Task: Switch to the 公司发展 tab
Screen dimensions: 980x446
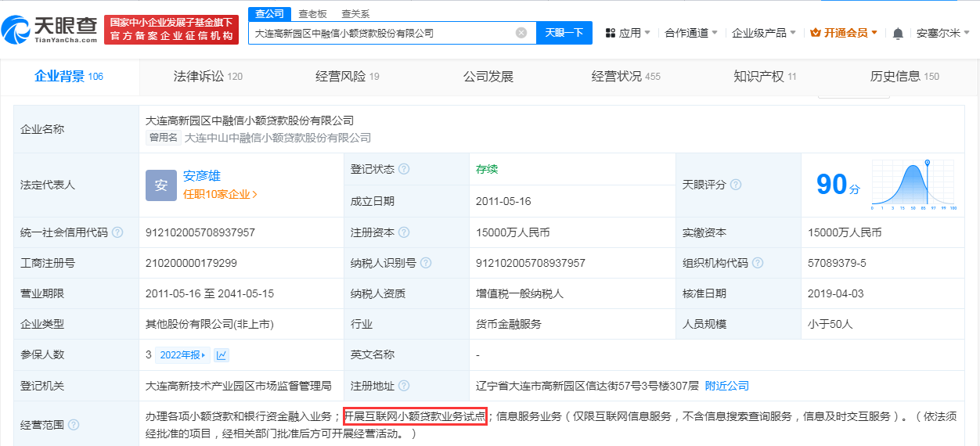Action: click(x=488, y=76)
